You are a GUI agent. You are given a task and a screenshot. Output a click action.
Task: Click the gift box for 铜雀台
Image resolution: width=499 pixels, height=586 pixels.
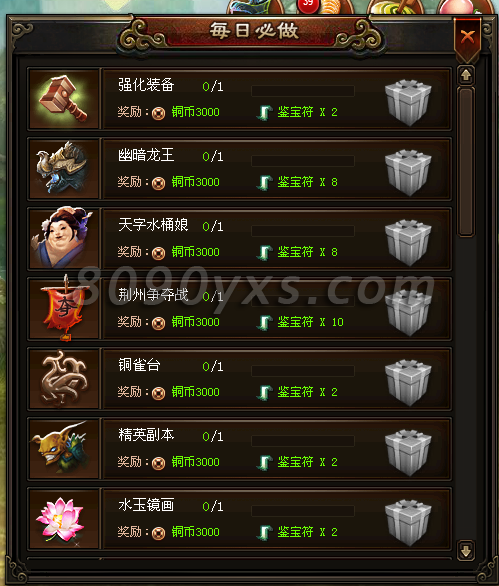pos(408,382)
